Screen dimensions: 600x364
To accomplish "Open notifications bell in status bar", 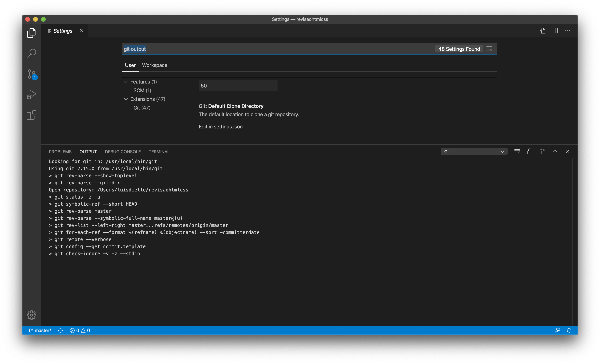I will pyautogui.click(x=569, y=330).
